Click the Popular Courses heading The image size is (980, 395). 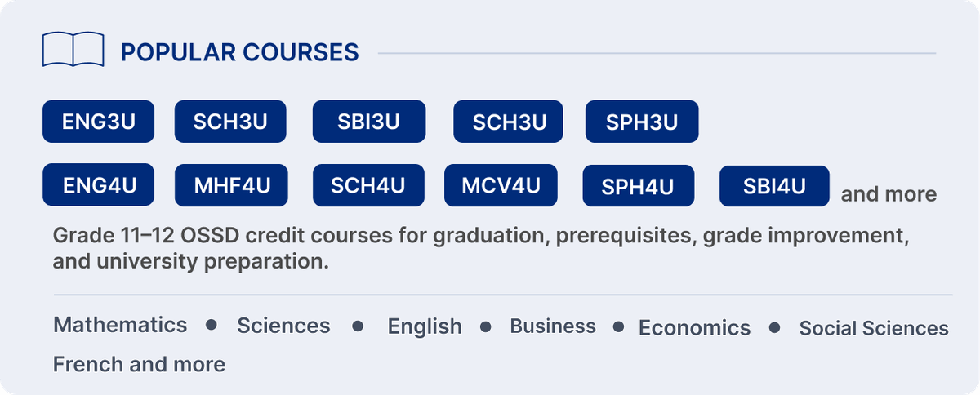239,52
